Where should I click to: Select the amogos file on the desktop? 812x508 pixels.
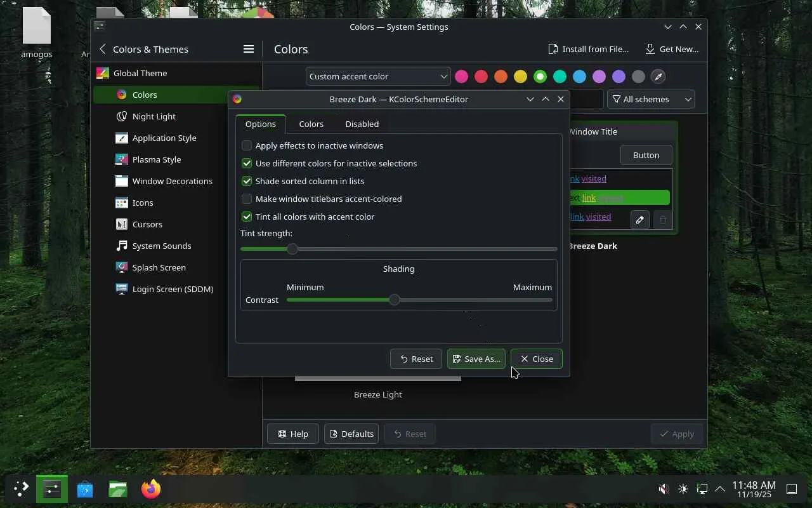[x=36, y=33]
